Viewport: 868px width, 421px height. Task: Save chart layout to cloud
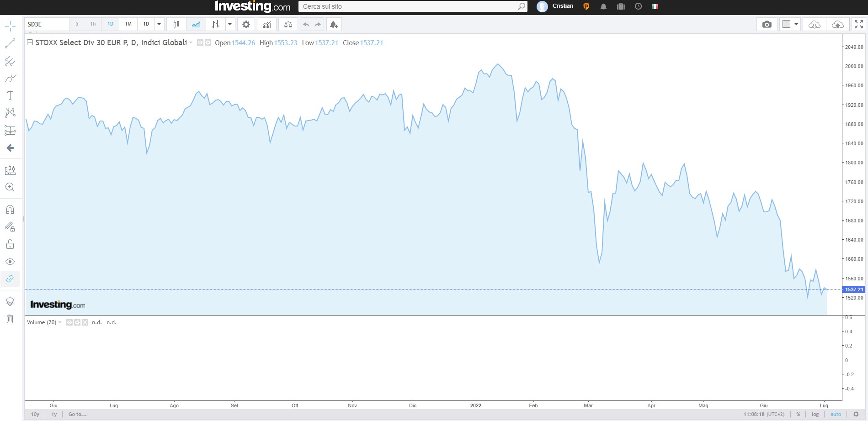(x=838, y=24)
